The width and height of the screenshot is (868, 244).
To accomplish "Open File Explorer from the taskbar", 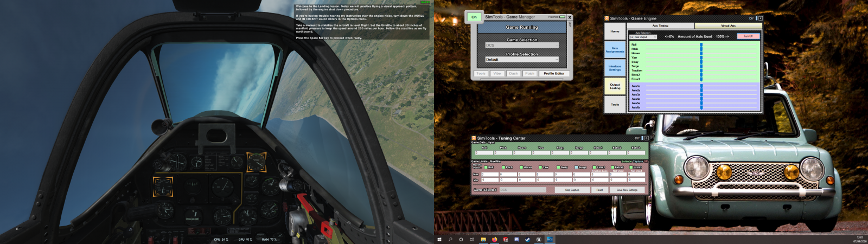I will [x=483, y=239].
